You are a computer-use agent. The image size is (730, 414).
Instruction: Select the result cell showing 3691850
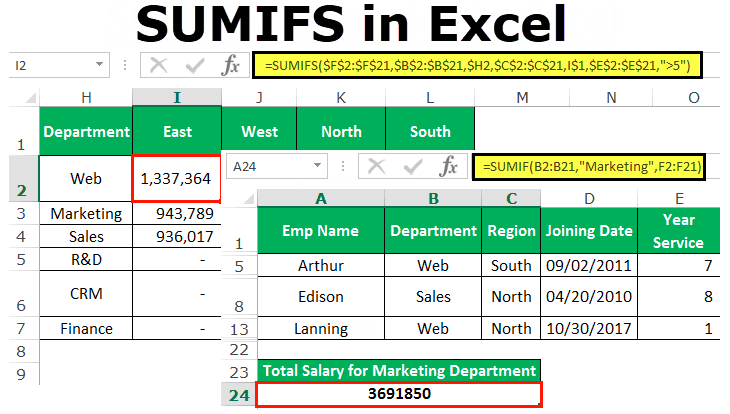[x=398, y=394]
